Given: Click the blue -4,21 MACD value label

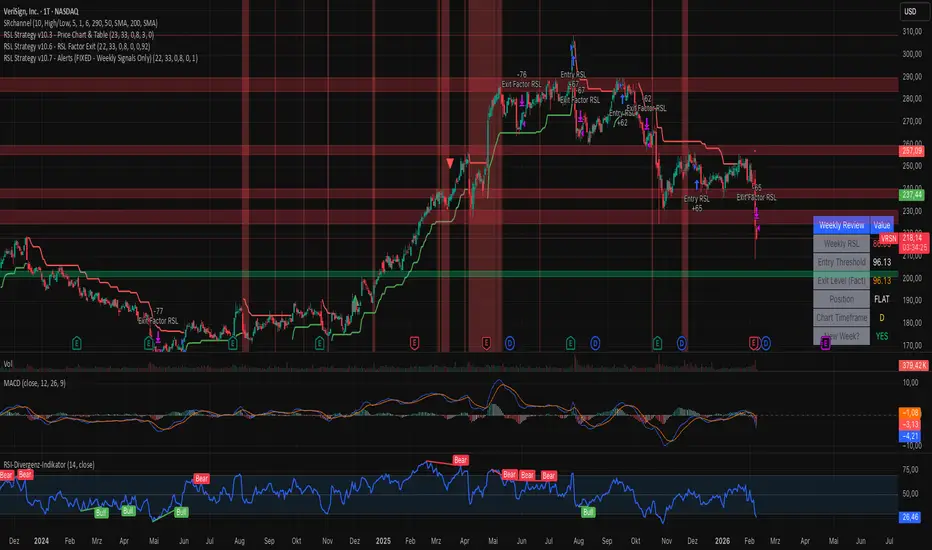Looking at the screenshot, I should [x=911, y=436].
